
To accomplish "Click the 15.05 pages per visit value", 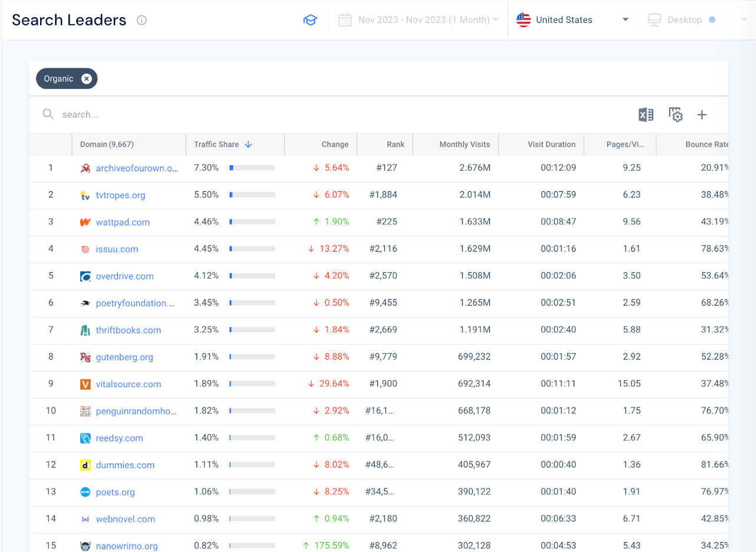I will [x=629, y=384].
